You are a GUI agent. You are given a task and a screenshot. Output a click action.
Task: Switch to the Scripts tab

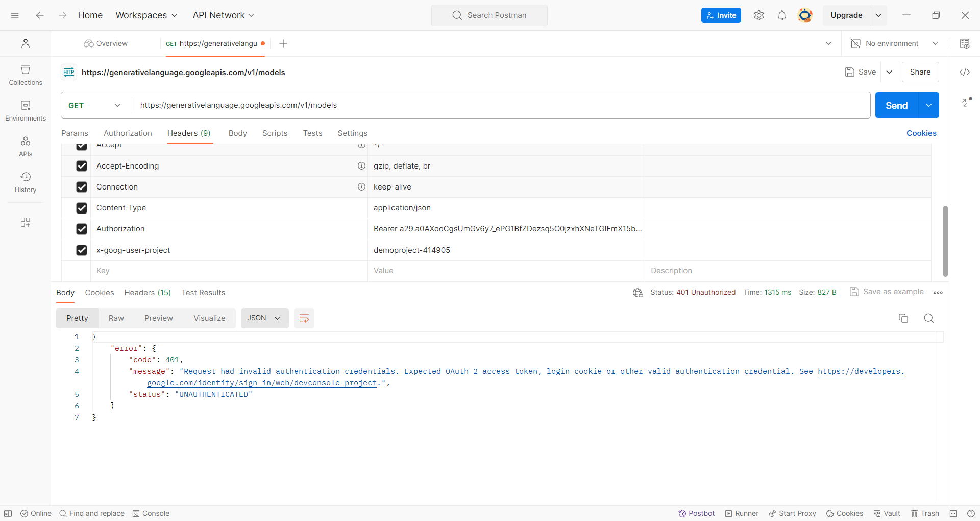275,133
